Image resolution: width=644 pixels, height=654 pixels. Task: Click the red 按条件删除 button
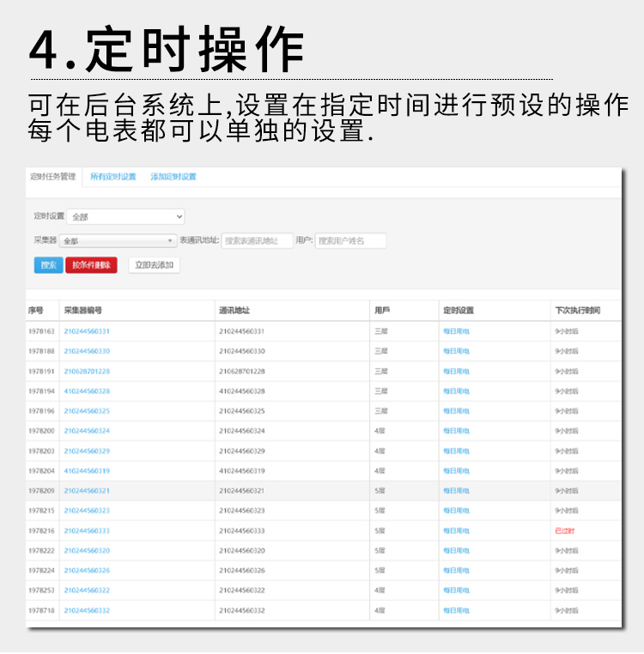(91, 265)
